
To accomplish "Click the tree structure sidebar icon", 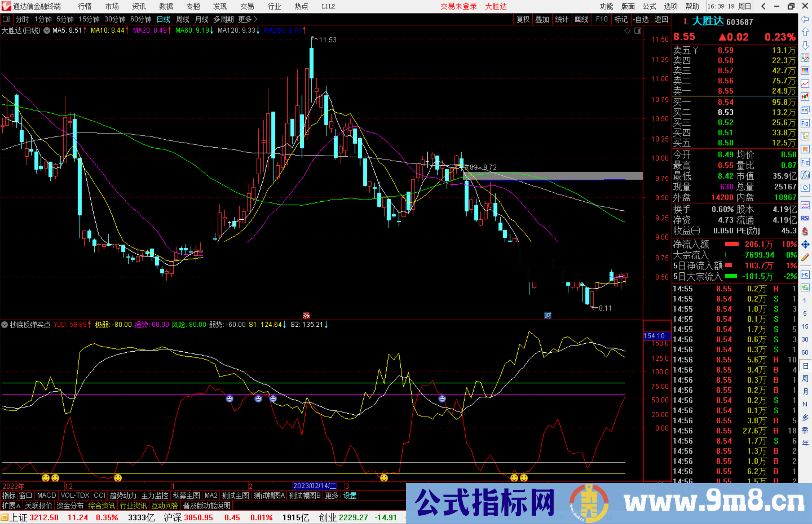I will [x=805, y=136].
